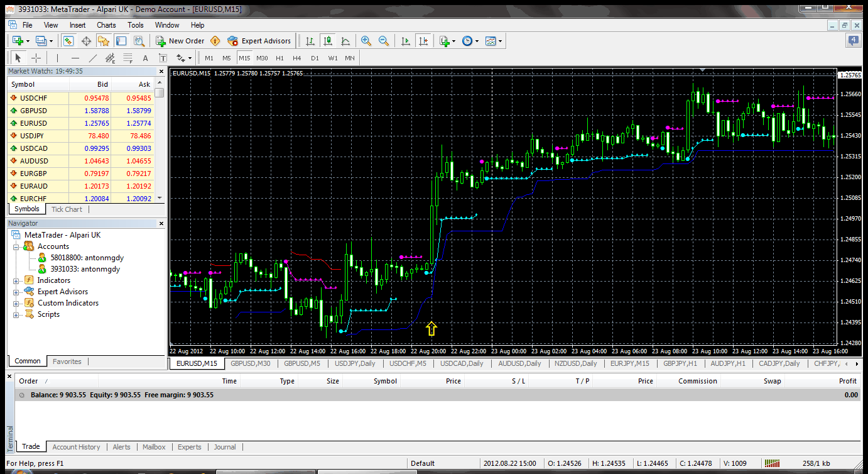Open the Tools menu
868x474 pixels.
point(136,25)
